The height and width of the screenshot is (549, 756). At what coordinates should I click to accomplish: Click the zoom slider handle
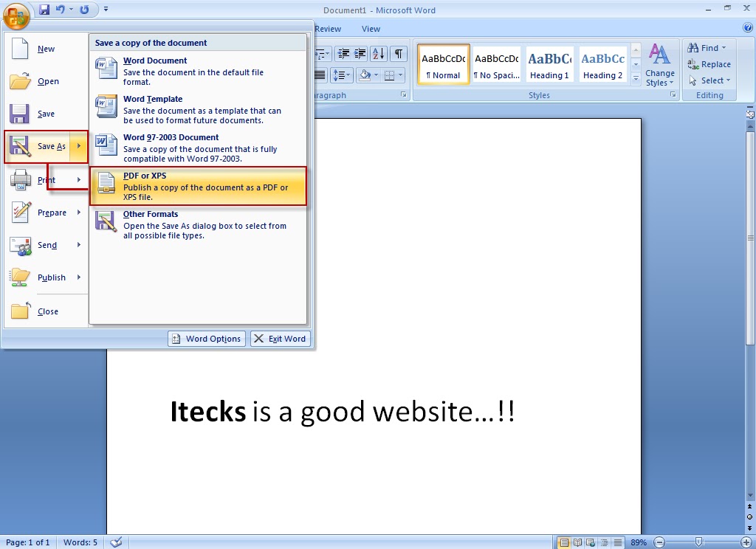698,542
